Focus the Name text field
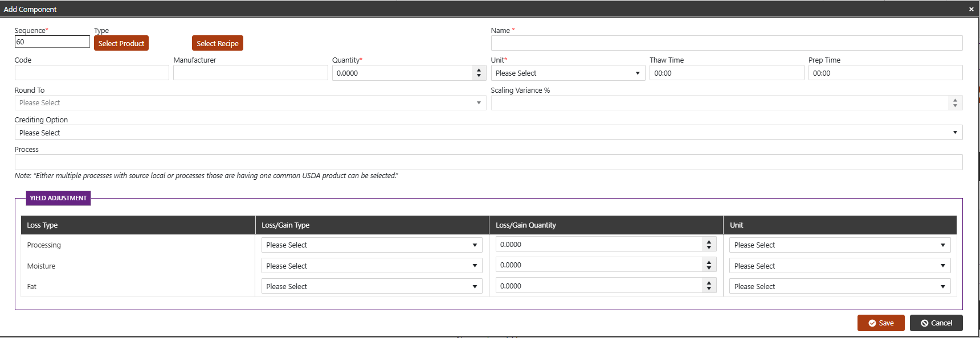This screenshot has width=980, height=338. (726, 43)
